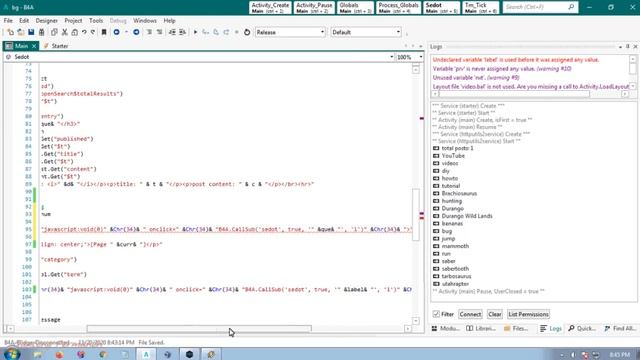This screenshot has height=360, width=640.
Task: Open the Edit menu
Action: click(x=24, y=20)
